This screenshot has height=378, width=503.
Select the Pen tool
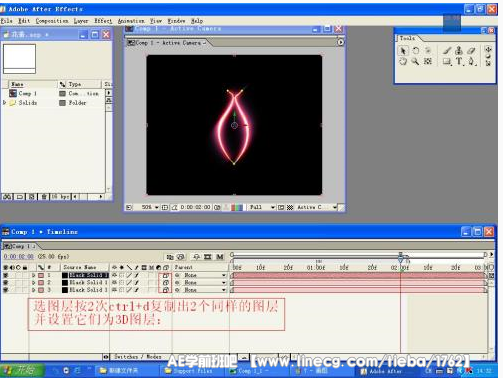pos(471,61)
